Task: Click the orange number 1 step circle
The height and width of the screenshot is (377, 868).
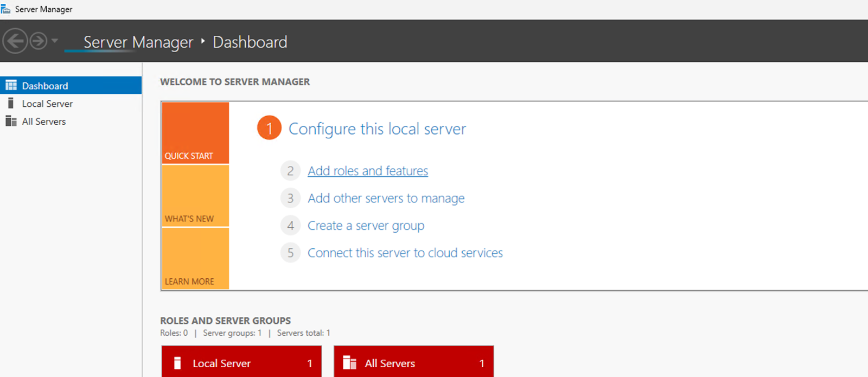Action: pyautogui.click(x=269, y=128)
